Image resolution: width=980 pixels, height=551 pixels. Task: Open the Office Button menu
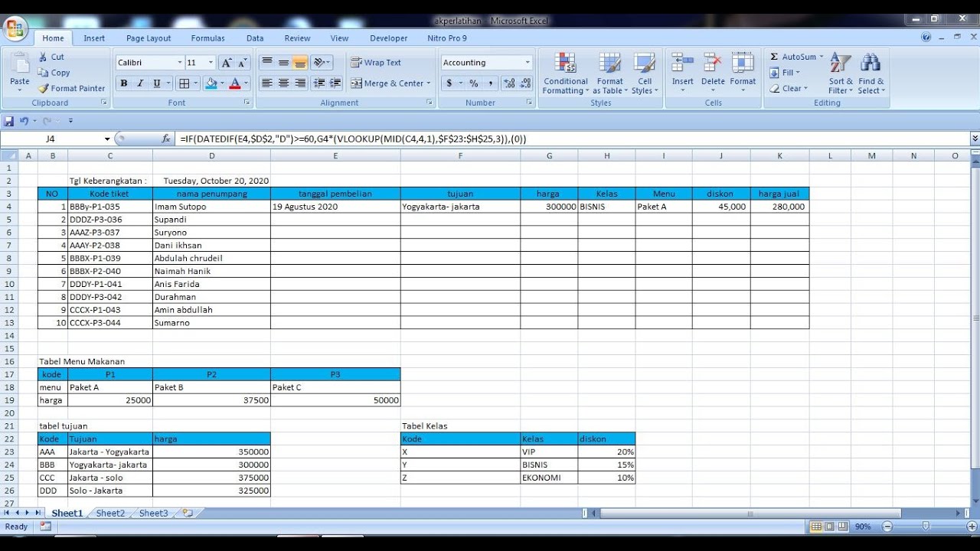point(15,30)
